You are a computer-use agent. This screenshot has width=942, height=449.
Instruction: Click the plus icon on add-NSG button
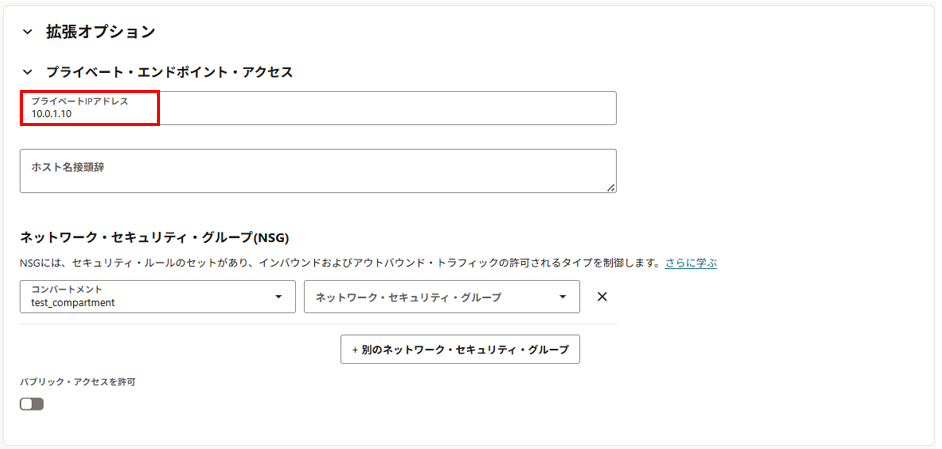click(354, 350)
